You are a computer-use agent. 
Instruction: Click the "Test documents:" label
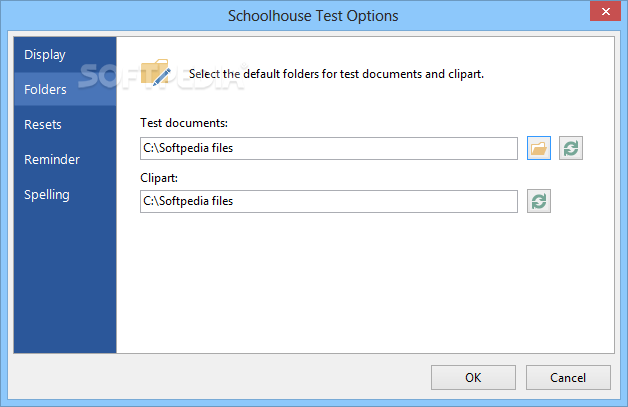click(x=184, y=123)
